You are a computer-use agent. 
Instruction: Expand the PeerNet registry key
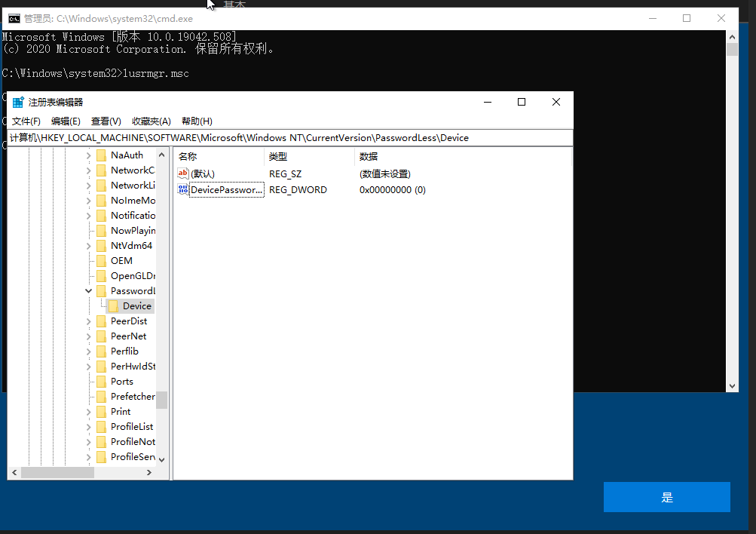pyautogui.click(x=89, y=336)
